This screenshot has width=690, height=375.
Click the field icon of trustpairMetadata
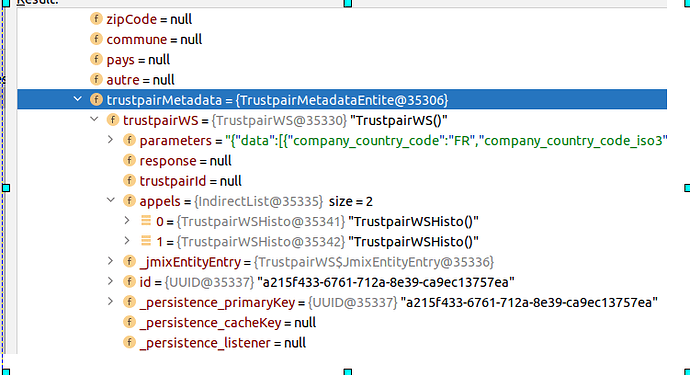coord(96,100)
